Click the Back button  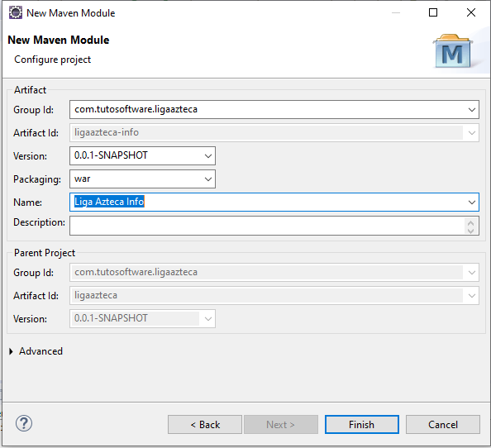pyautogui.click(x=205, y=425)
